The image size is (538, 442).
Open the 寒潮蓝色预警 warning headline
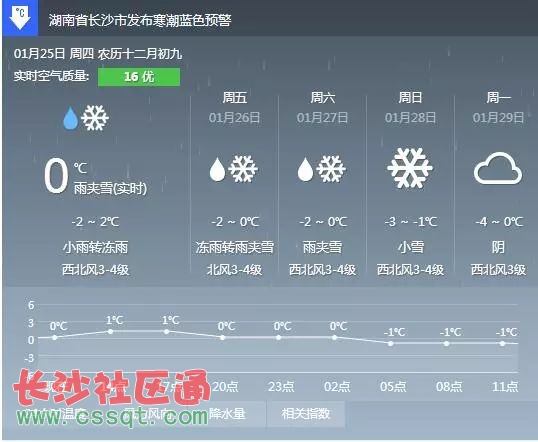point(140,20)
